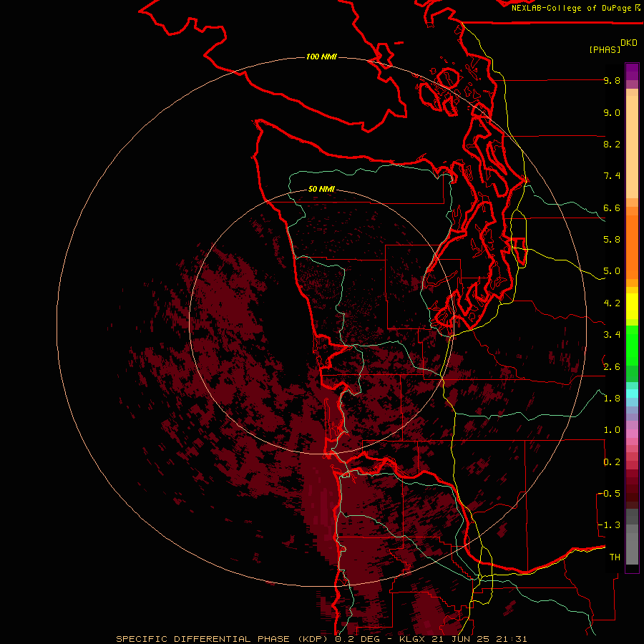Click the 9.0 scale value
The width and height of the screenshot is (644, 644).
612,113
